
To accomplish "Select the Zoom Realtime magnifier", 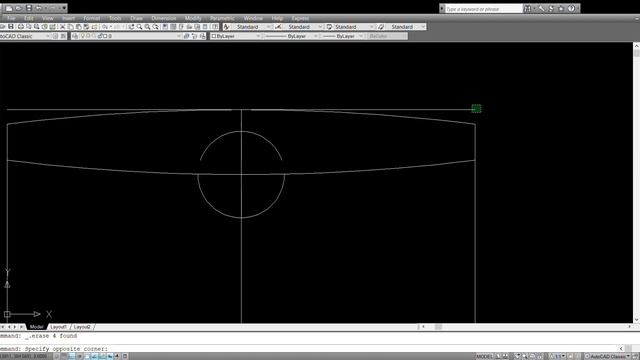I will tap(139, 27).
